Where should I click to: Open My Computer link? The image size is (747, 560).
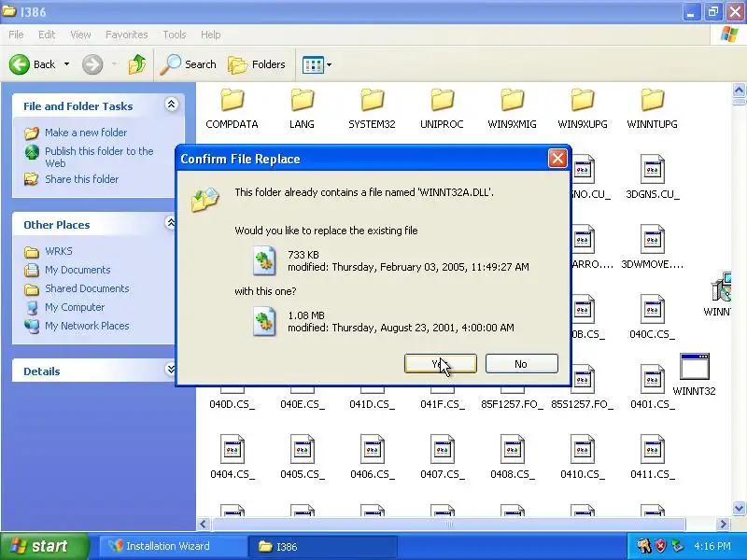click(75, 307)
